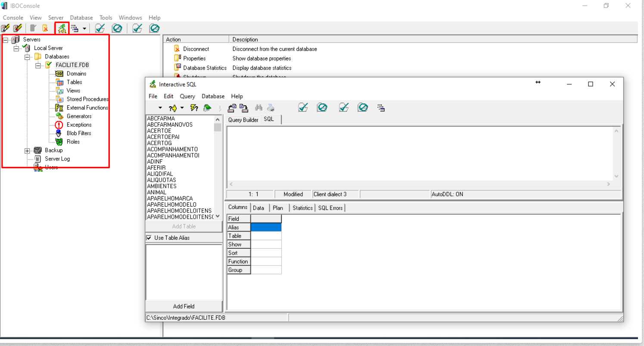Click the load SQL script icon
The height and width of the screenshot is (346, 644).
pyautogui.click(x=232, y=108)
